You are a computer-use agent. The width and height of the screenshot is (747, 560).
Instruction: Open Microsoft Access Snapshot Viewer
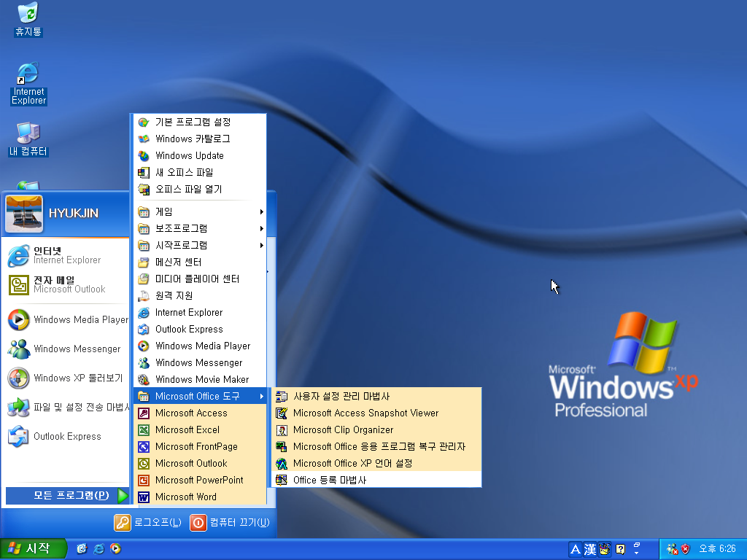[x=376, y=413]
